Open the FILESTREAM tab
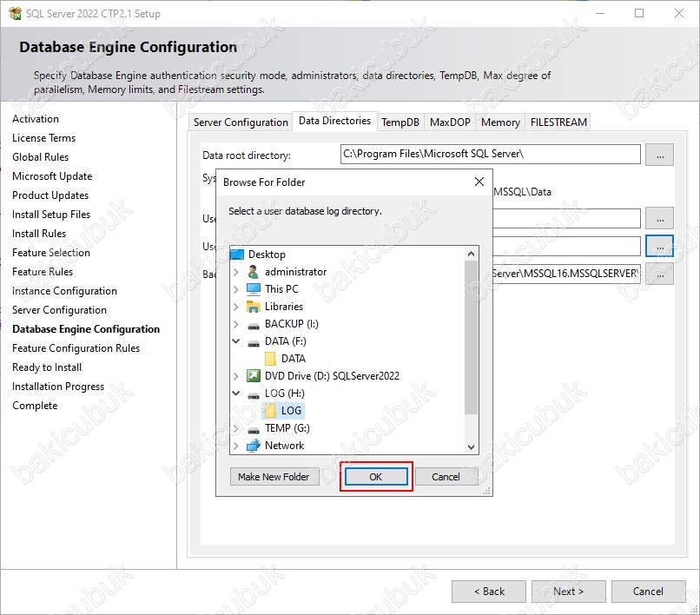 (x=558, y=122)
